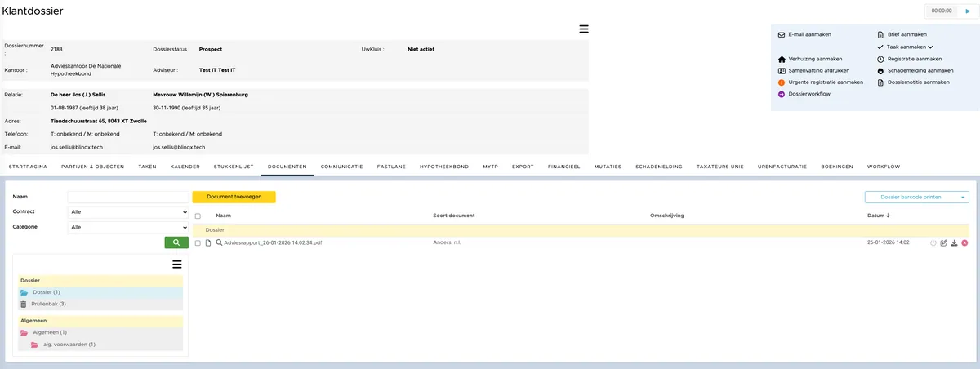Open the Financieel tab
Image resolution: width=980 pixels, height=369 pixels.
coord(564,167)
